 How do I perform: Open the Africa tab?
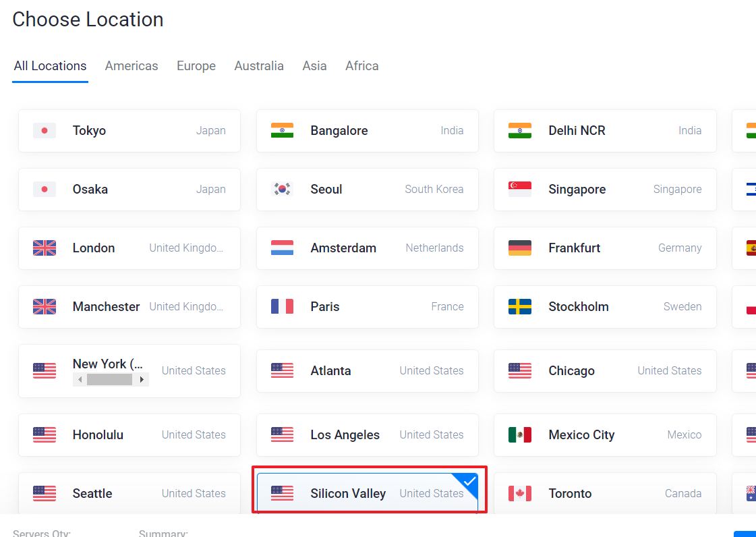pyautogui.click(x=362, y=66)
